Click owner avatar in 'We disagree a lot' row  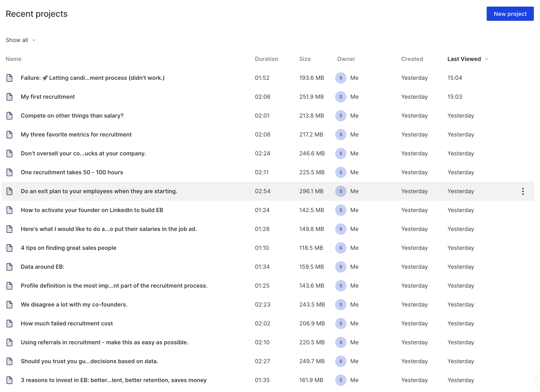[x=341, y=305]
